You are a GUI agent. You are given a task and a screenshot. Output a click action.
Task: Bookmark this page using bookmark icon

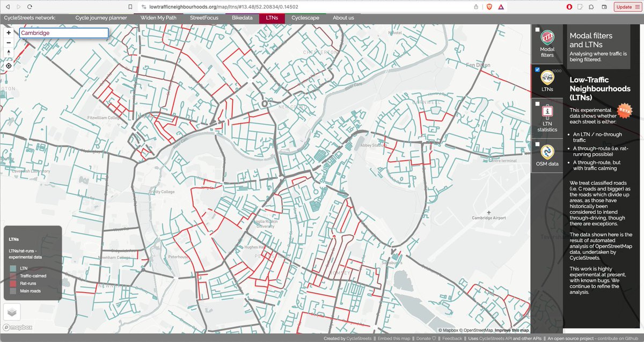point(130,7)
